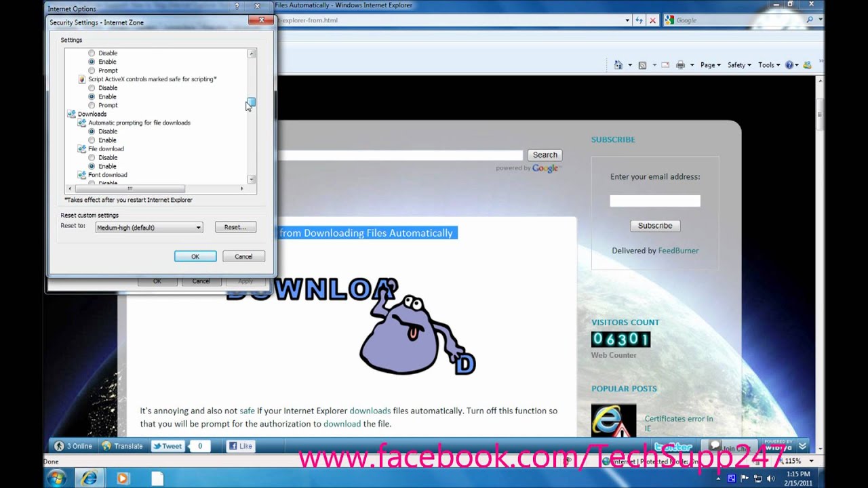Click the IE logo thumbnail in Popular Posts
The image size is (868, 488).
pyautogui.click(x=613, y=421)
